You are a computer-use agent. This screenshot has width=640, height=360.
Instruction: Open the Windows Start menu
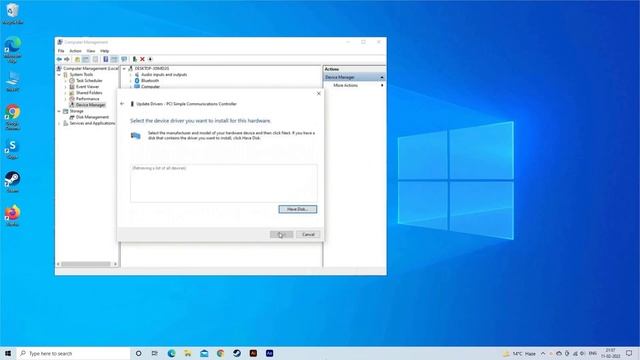[8, 353]
